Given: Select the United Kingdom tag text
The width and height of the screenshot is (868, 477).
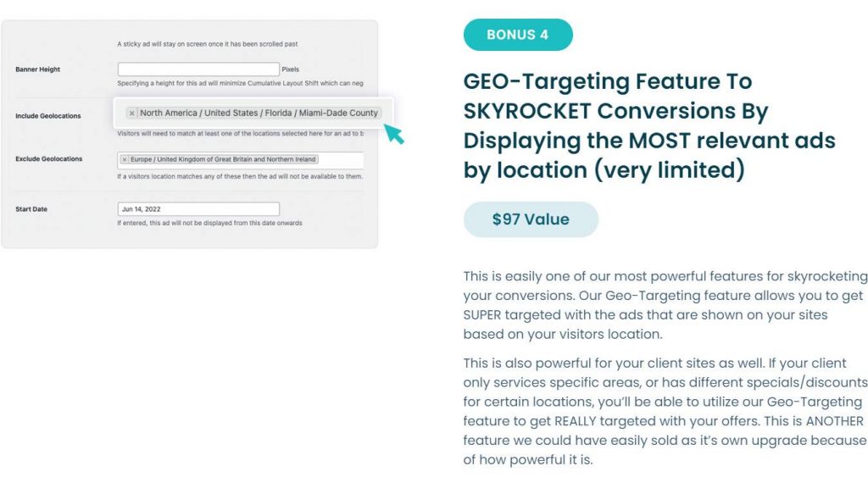Looking at the screenshot, I should coord(223,159).
